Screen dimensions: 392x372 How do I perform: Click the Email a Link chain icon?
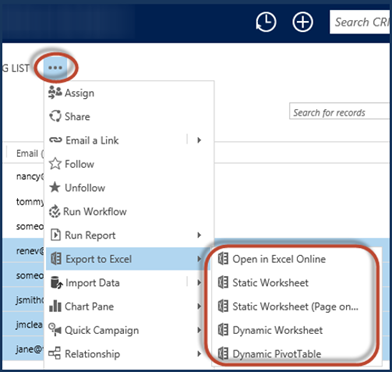tap(55, 140)
